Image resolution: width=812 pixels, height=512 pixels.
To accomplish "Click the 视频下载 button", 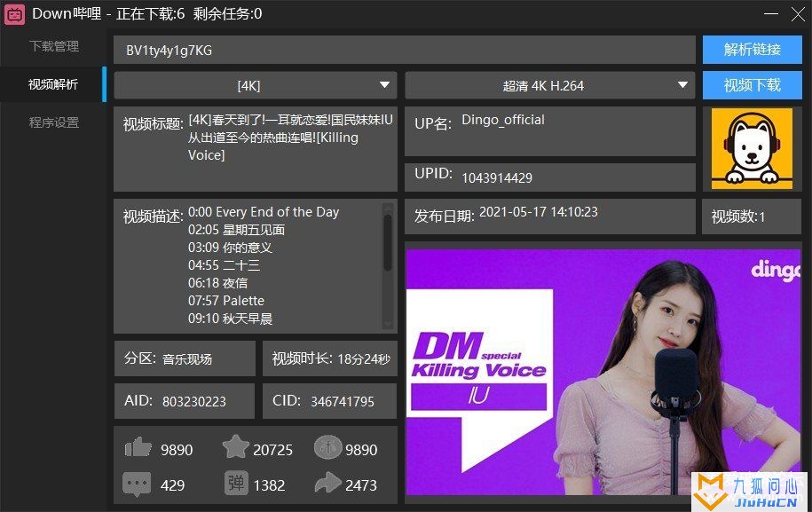I will 752,85.
